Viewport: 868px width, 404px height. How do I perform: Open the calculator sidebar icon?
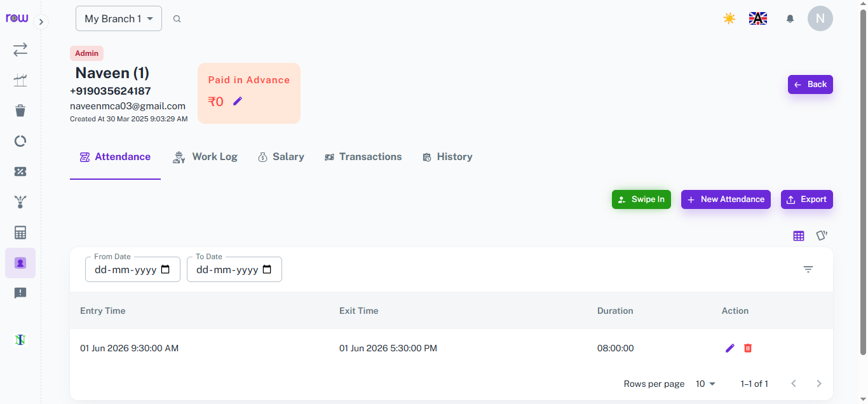20,232
